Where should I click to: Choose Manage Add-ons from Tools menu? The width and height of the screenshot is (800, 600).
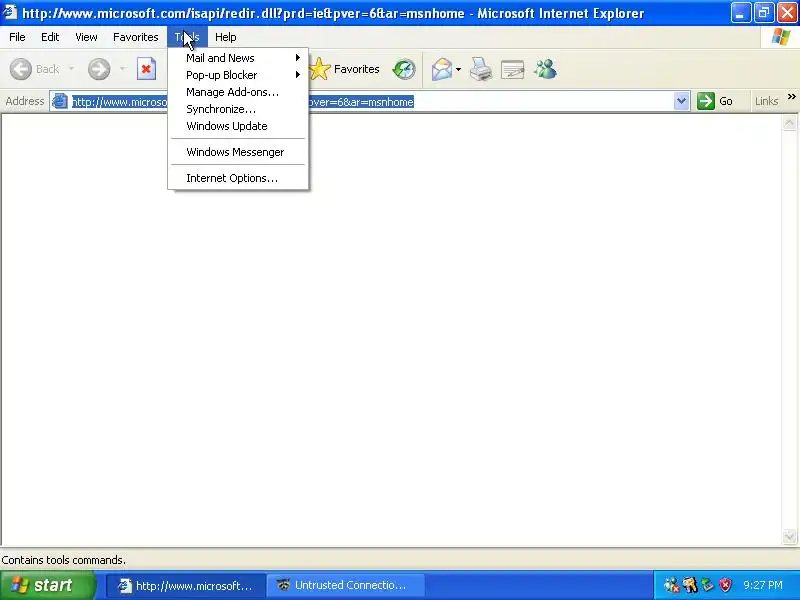click(x=238, y=92)
